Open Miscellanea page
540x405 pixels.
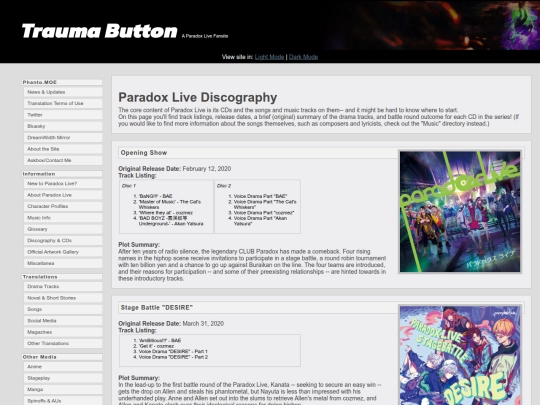click(x=63, y=263)
